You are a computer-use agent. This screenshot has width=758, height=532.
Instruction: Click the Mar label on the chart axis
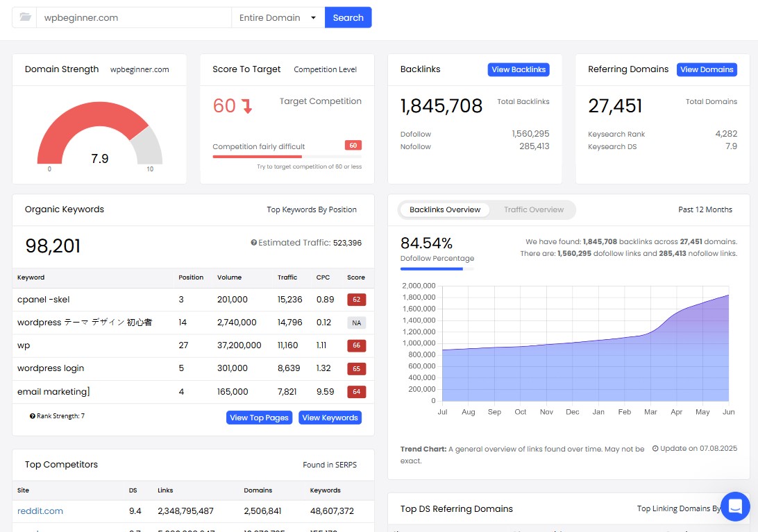click(650, 412)
